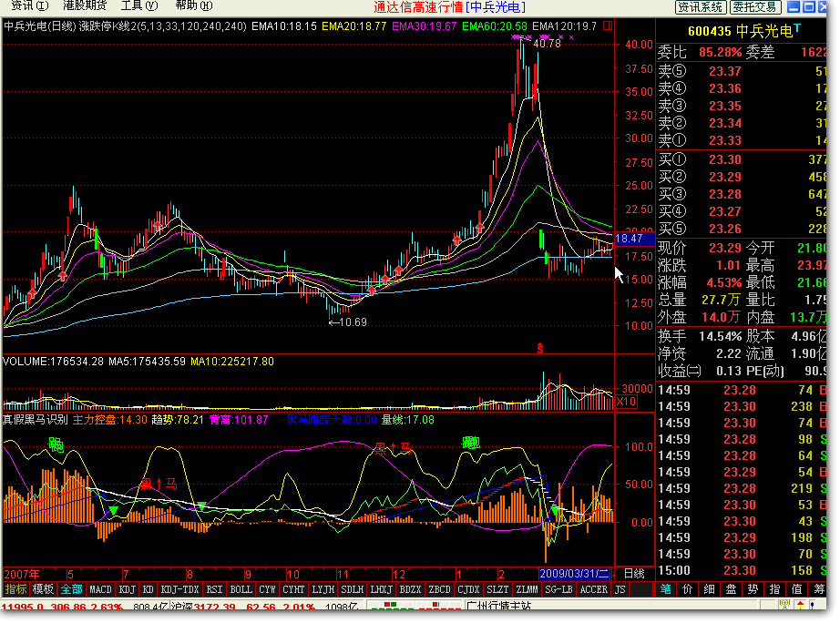Open the 港股期货 menu

tap(85, 5)
